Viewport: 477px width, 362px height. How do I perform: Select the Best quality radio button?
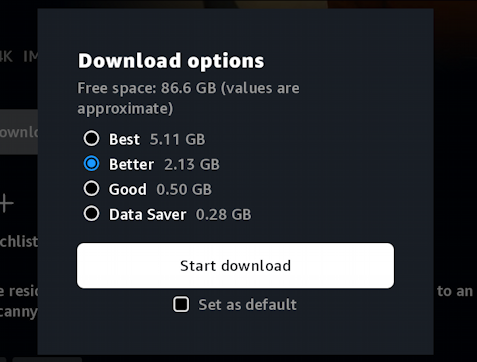(91, 138)
